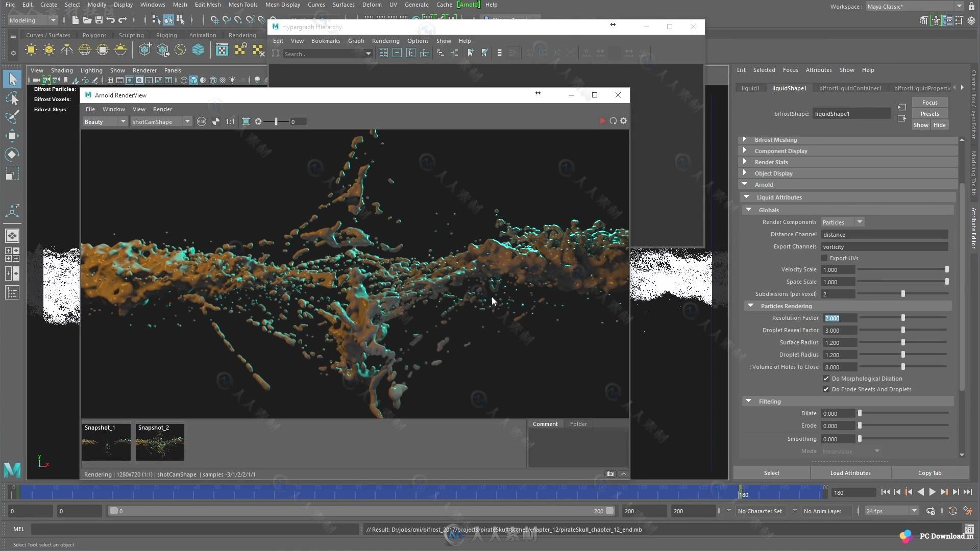This screenshot has height=551, width=980.
Task: Click the new scene file icon
Action: (75, 20)
